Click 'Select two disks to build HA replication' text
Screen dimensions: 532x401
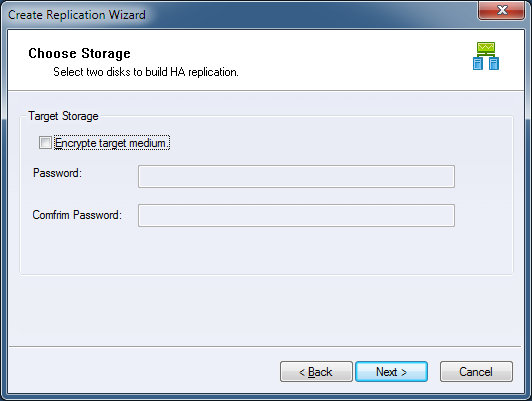tap(146, 72)
